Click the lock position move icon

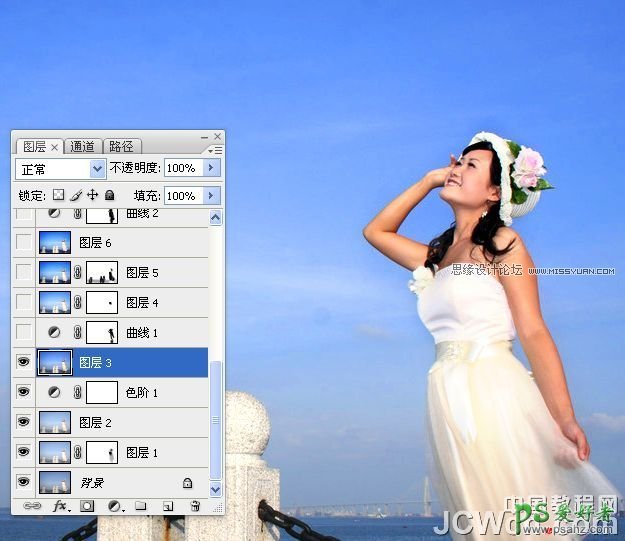point(93,196)
